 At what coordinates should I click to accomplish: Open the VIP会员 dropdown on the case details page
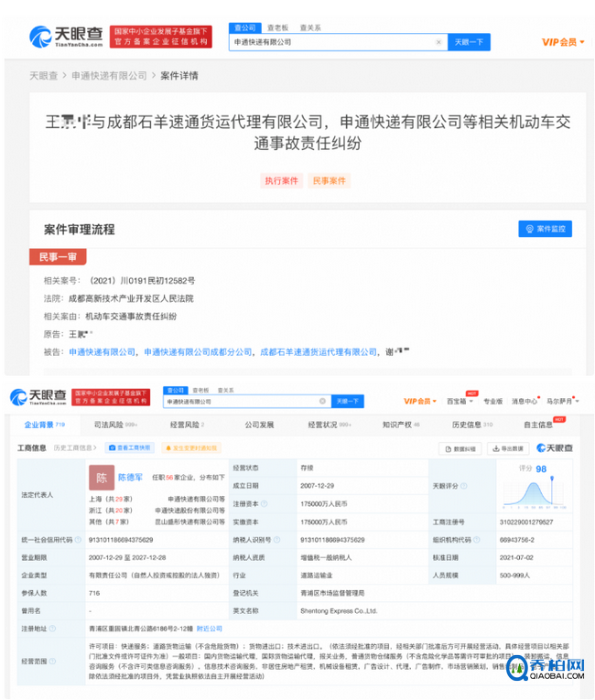(x=563, y=42)
